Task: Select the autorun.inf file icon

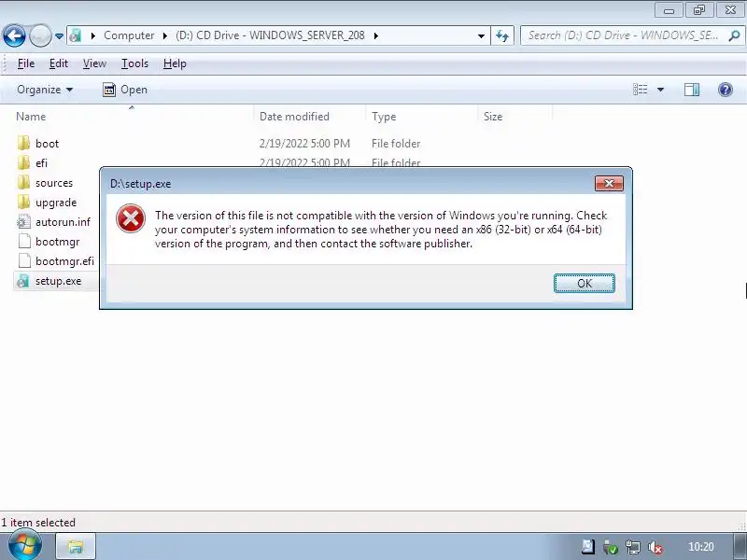Action: click(x=23, y=222)
